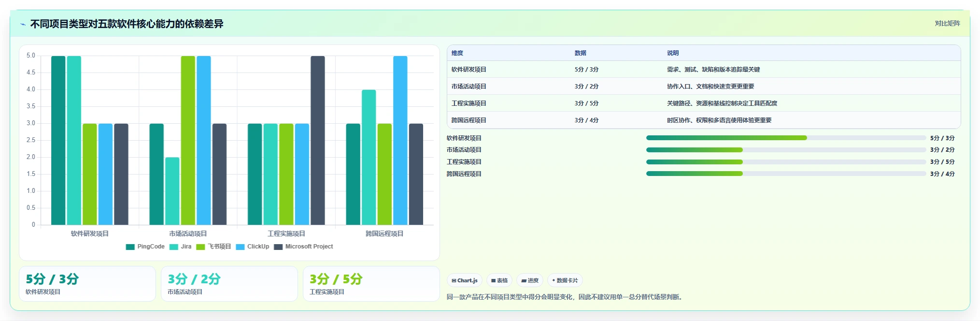Click table cell '3分 / 2分'
The width and height of the screenshot is (980, 321).
[586, 87]
